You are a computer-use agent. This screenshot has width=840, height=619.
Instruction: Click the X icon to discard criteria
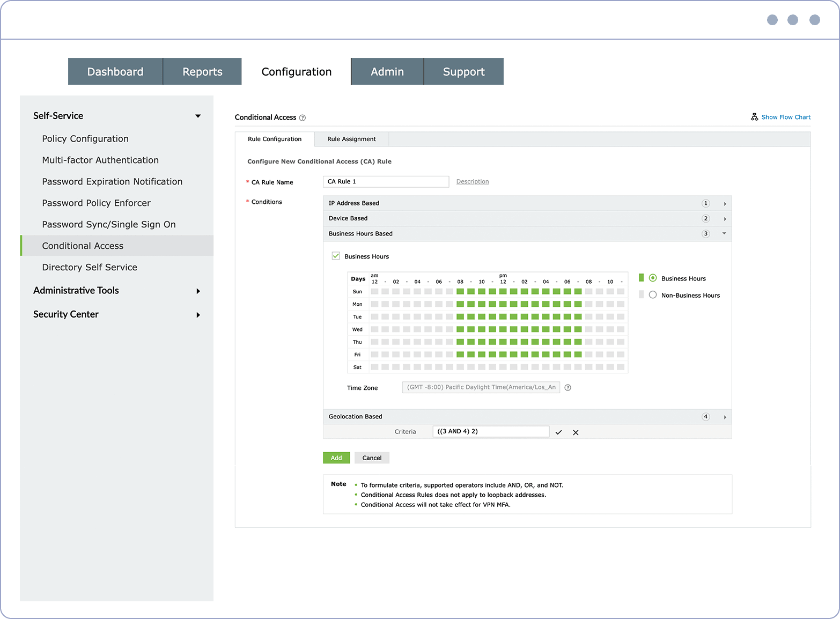point(576,432)
